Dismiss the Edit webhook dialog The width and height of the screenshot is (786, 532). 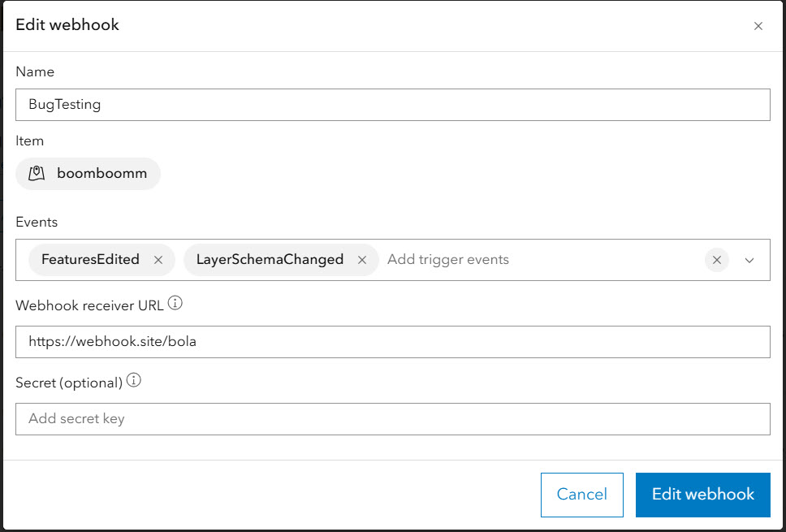point(758,25)
